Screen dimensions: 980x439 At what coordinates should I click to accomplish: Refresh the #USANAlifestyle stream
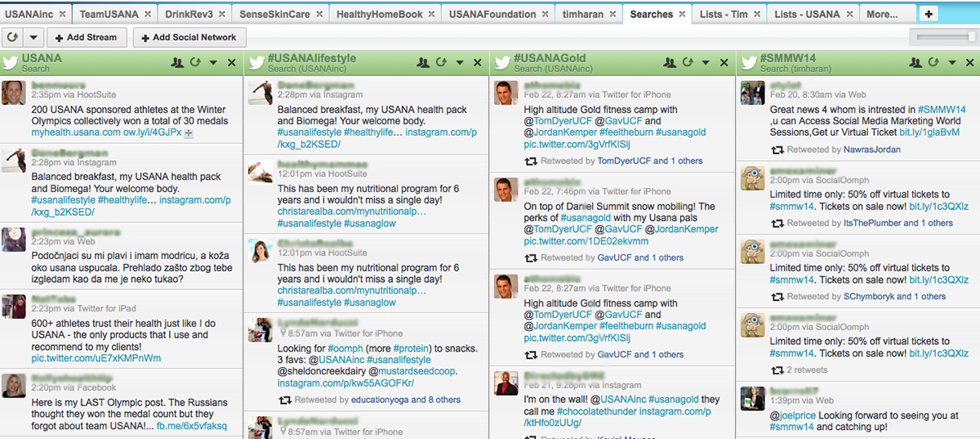coord(441,62)
